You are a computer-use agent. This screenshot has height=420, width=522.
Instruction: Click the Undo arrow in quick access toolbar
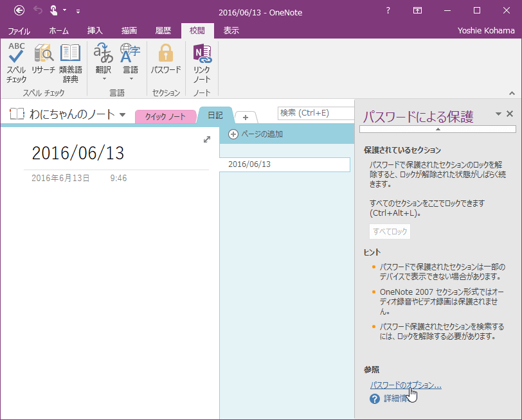pos(38,11)
